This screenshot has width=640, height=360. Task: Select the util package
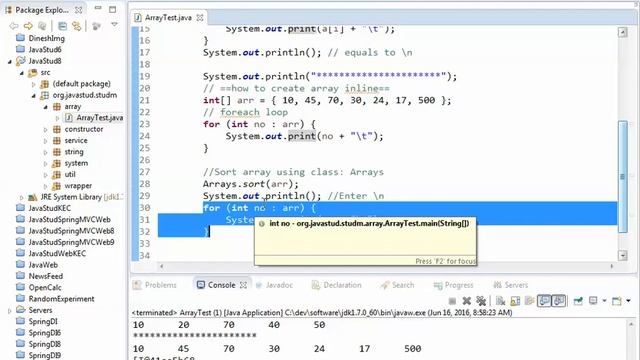[64, 174]
